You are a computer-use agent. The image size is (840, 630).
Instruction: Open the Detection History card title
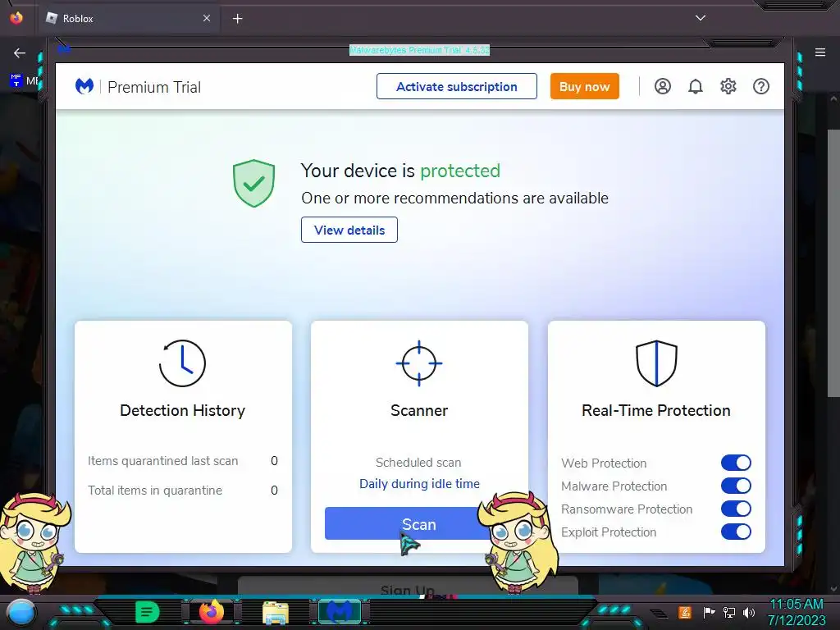(x=183, y=410)
